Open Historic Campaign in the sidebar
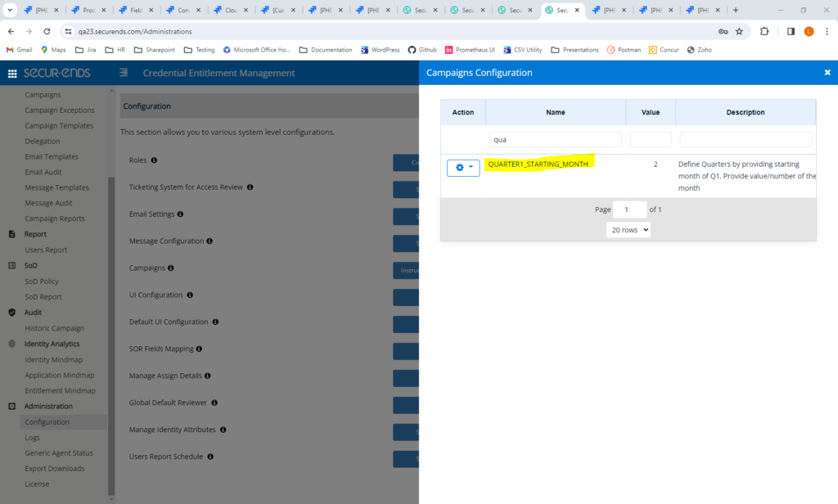Image resolution: width=838 pixels, height=504 pixels. pyautogui.click(x=55, y=328)
